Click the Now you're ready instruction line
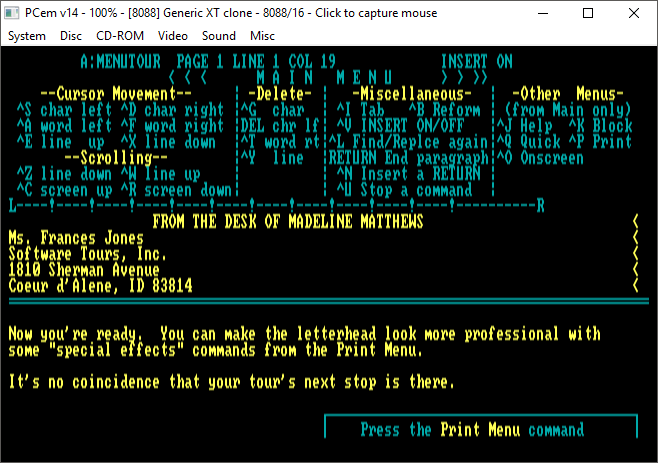 (304, 334)
